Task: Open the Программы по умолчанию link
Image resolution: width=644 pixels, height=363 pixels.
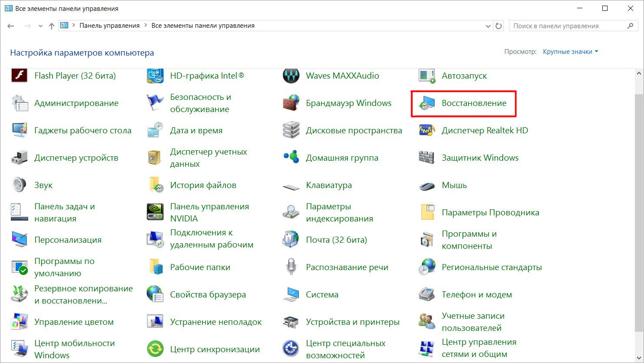Action: click(x=64, y=267)
